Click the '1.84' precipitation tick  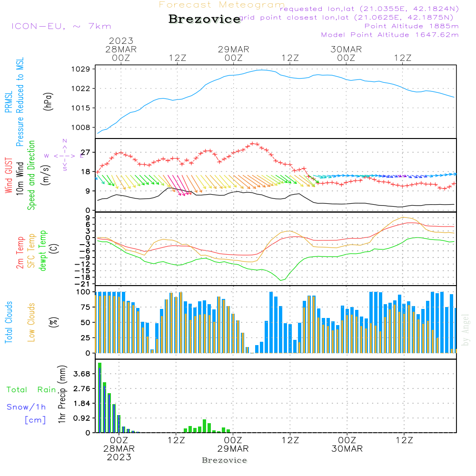82,404
